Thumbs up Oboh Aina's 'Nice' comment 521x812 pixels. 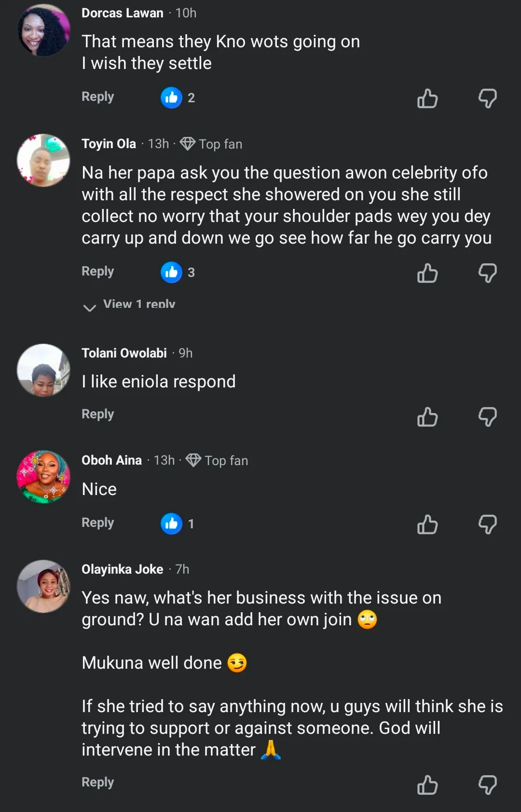pos(427,524)
